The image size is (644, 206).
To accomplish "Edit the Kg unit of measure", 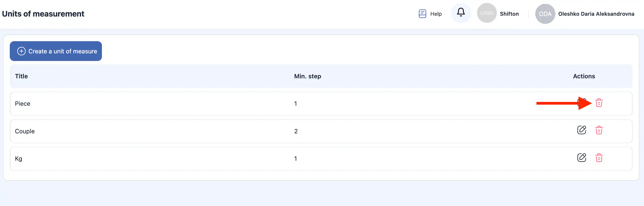I will point(581,158).
